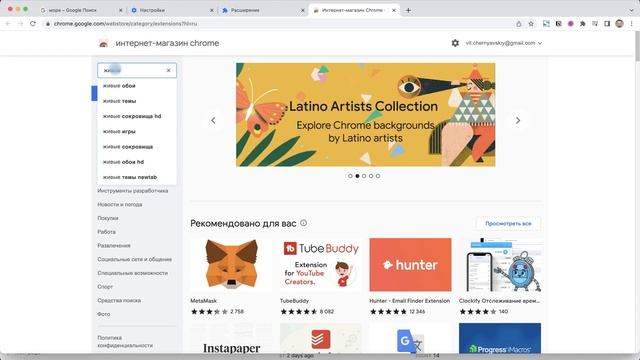This screenshot has width=640, height=360.
Task: Show the previous banner slide
Action: pyautogui.click(x=213, y=120)
